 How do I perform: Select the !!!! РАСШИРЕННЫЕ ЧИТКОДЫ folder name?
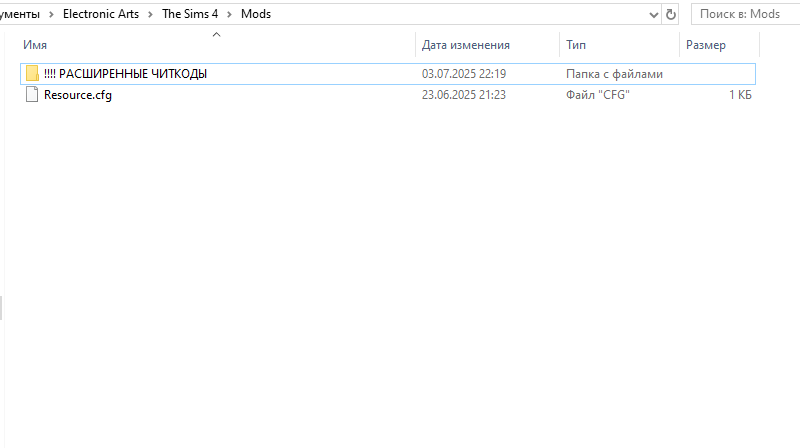(x=126, y=73)
